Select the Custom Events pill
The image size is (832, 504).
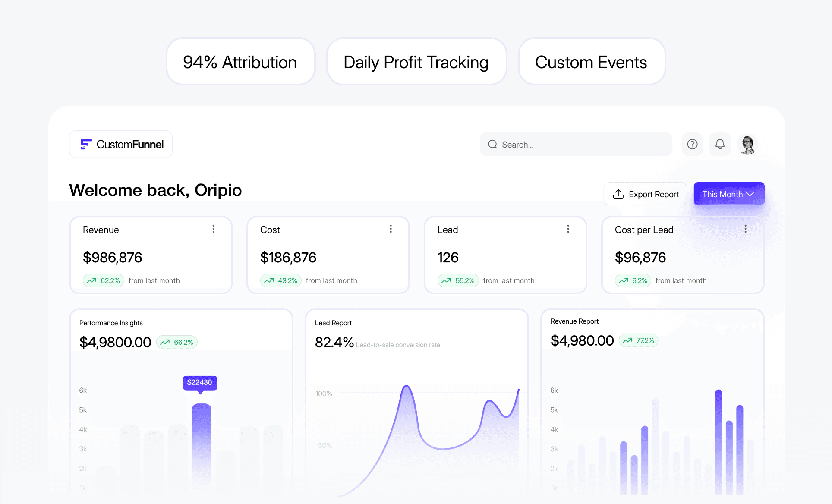tap(591, 62)
